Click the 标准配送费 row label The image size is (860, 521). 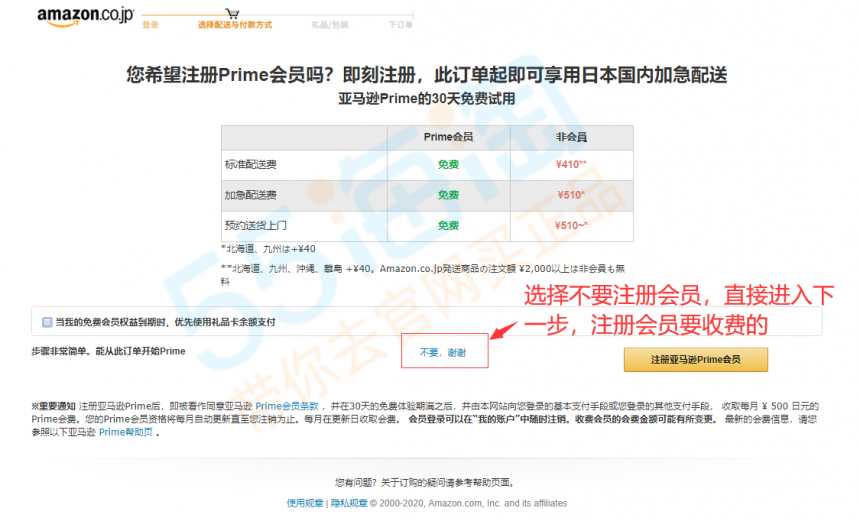pyautogui.click(x=251, y=165)
